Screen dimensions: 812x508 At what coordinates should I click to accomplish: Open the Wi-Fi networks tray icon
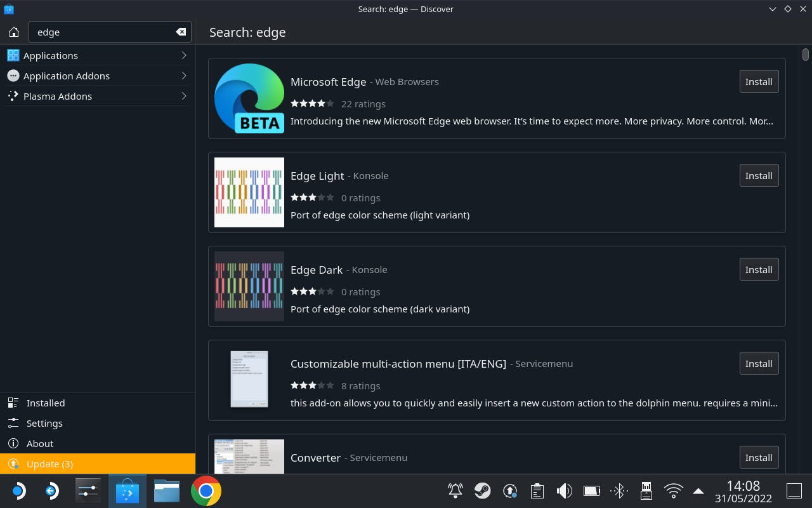click(673, 491)
